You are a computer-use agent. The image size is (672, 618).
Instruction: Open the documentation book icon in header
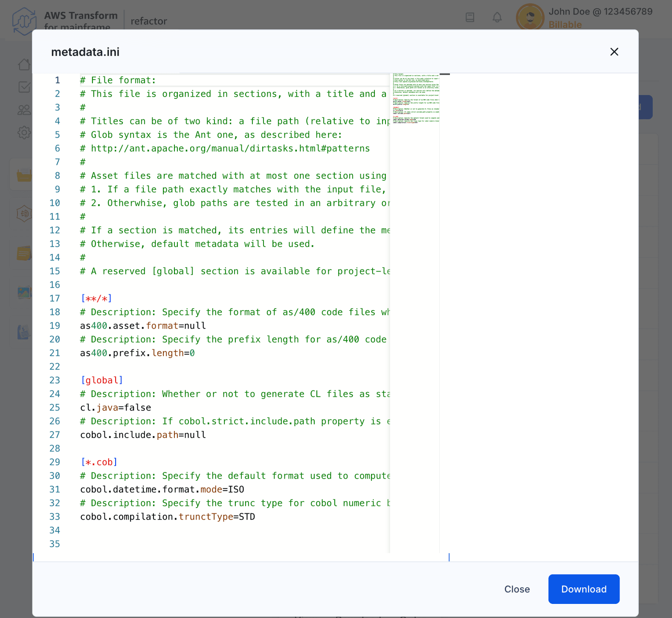470,17
